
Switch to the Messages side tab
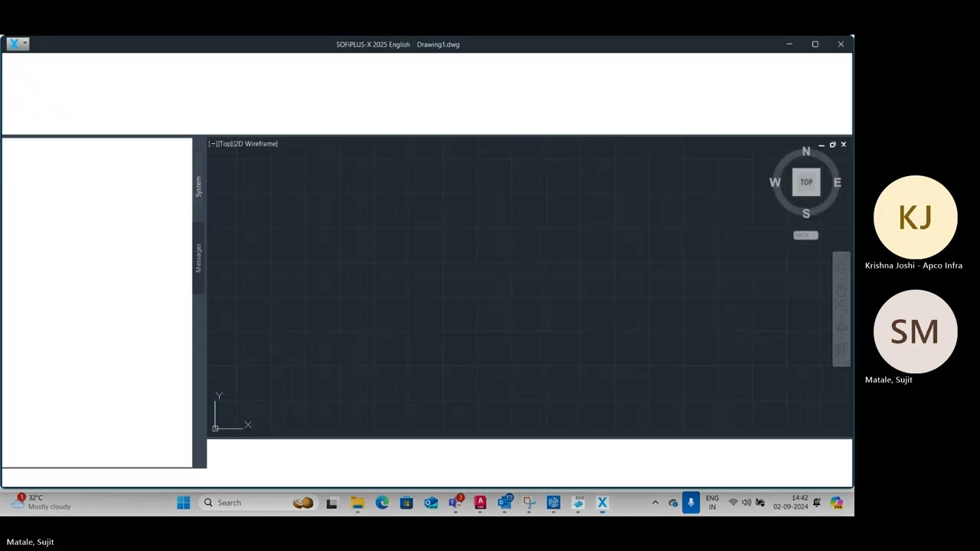point(198,258)
